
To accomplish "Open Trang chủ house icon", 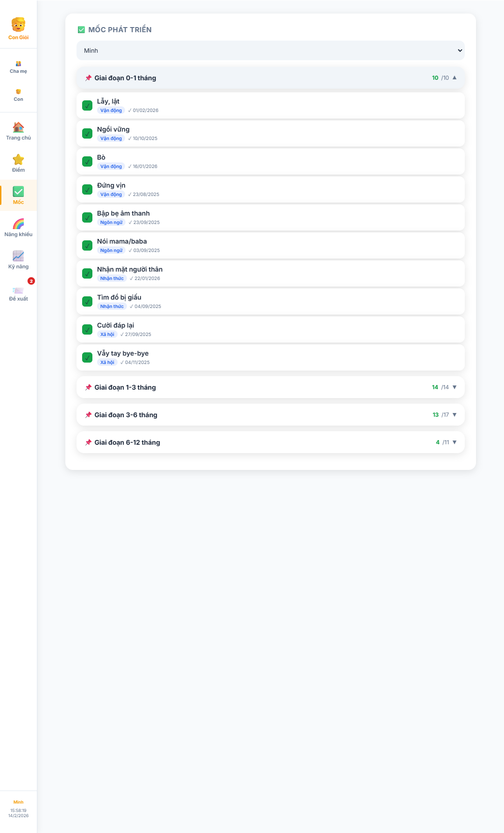I will [18, 127].
